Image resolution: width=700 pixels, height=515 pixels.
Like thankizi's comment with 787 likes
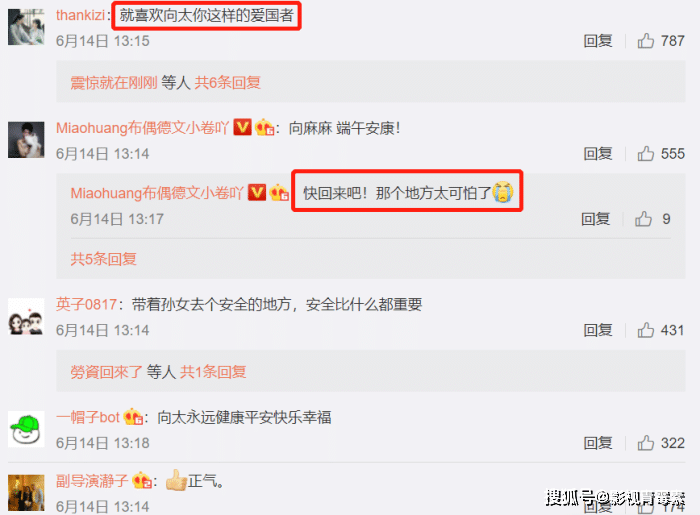point(646,41)
